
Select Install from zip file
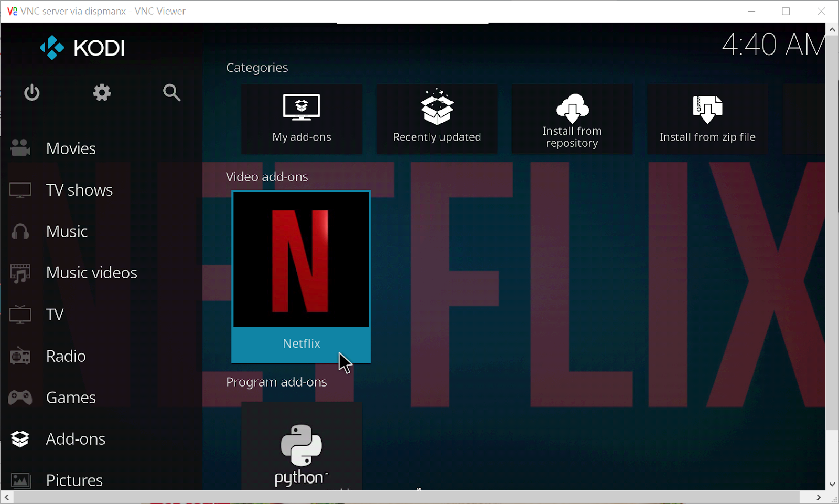pos(707,118)
